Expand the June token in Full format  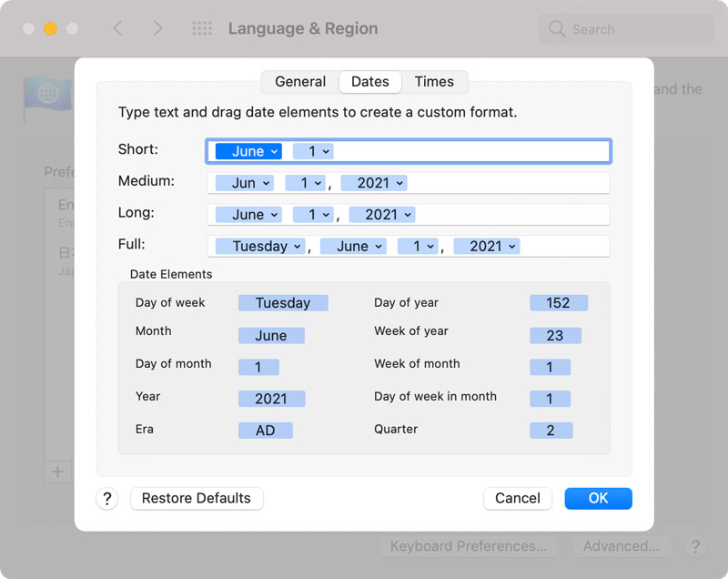click(x=353, y=246)
